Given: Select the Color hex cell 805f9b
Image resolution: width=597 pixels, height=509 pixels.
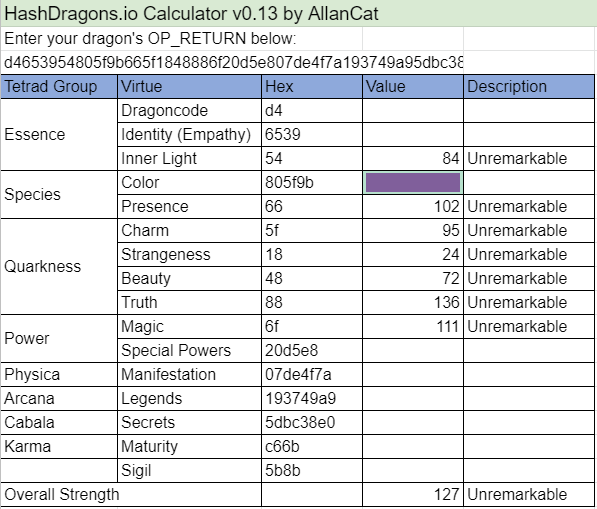Looking at the screenshot, I should pyautogui.click(x=312, y=182).
